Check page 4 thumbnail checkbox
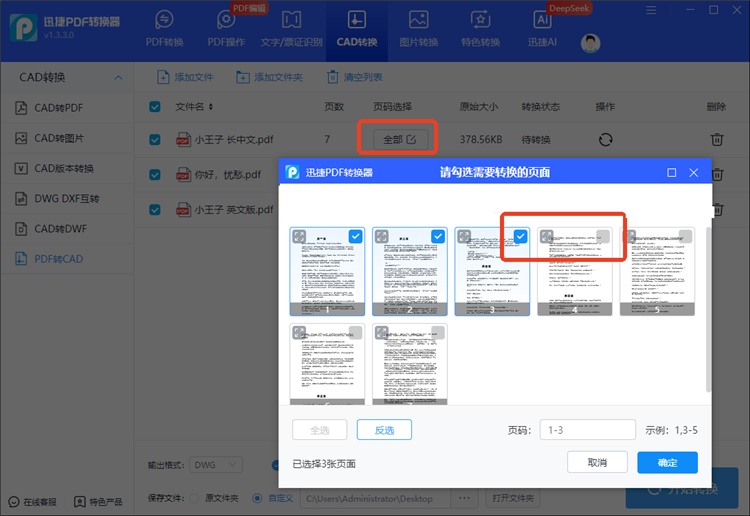 point(603,236)
